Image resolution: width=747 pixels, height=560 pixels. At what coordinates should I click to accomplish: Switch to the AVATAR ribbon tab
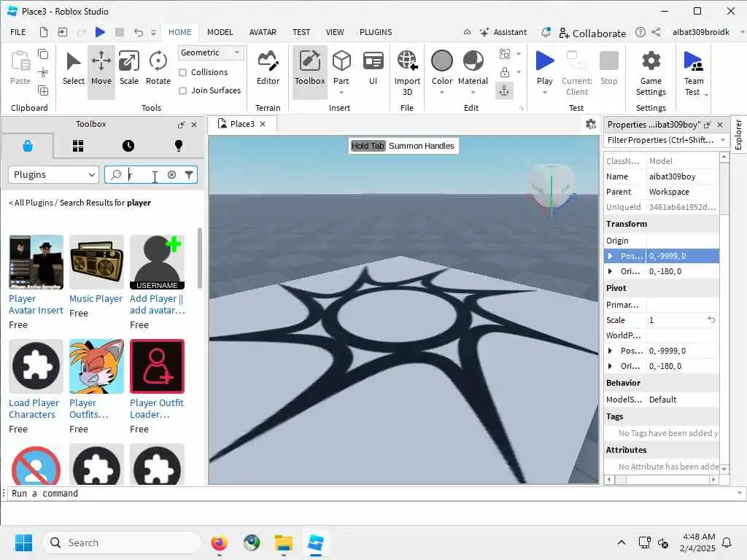pyautogui.click(x=263, y=32)
